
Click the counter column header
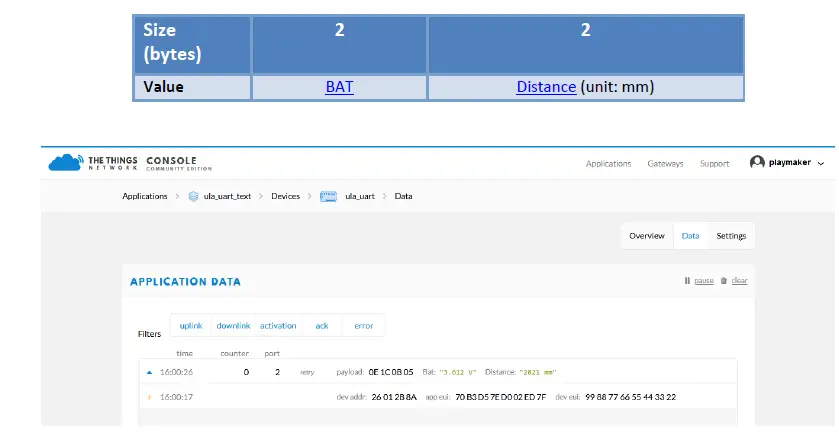pos(234,354)
